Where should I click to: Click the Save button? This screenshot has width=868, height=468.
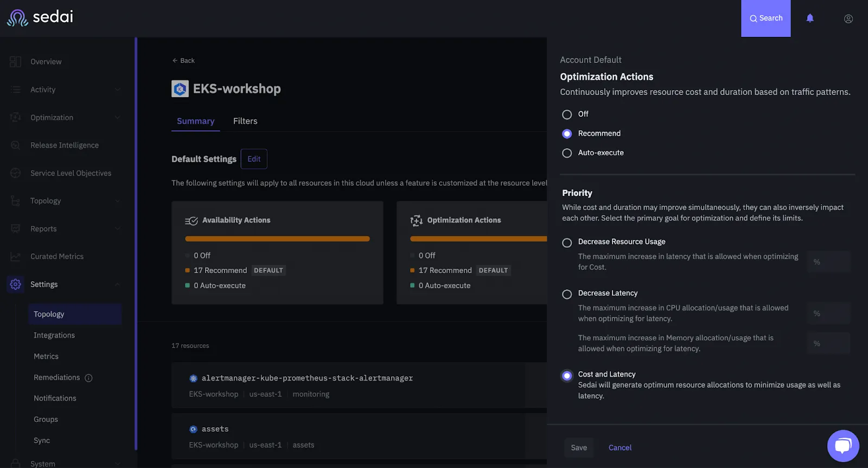[579, 448]
